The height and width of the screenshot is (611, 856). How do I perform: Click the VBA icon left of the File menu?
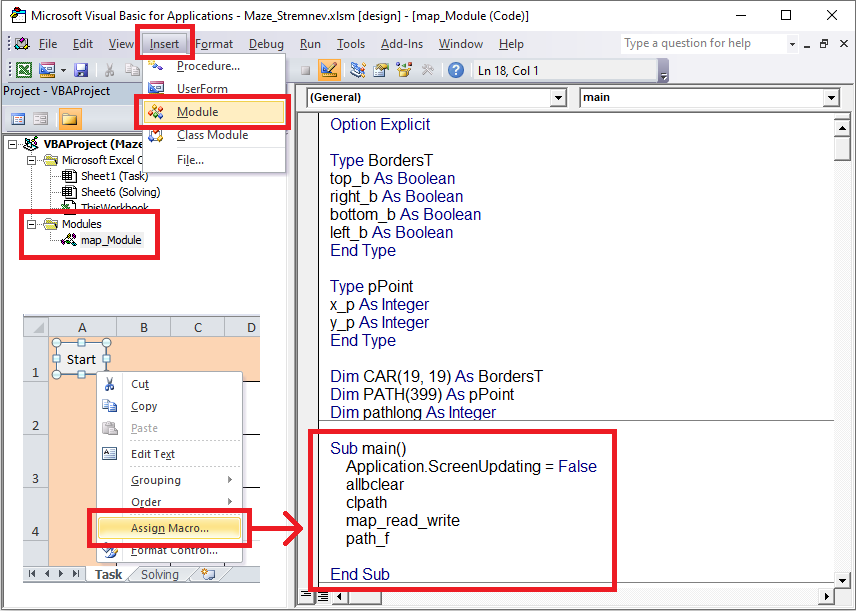click(x=22, y=44)
